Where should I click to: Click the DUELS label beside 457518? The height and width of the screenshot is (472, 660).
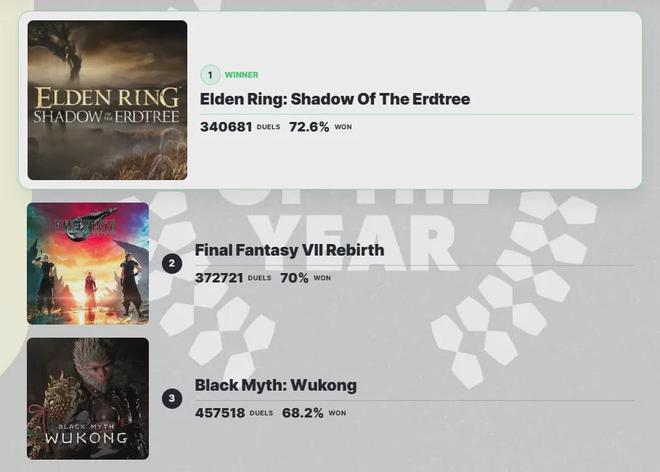pos(261,414)
